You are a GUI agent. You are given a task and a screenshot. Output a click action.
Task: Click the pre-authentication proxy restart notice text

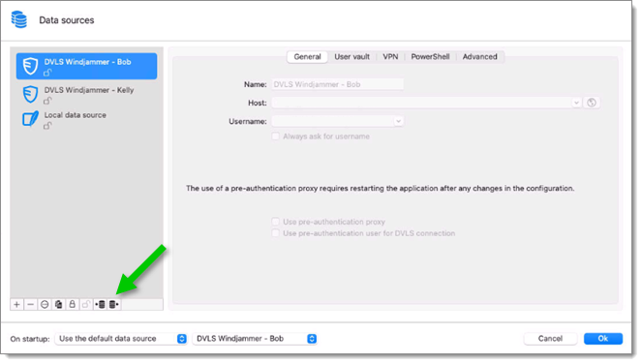(x=380, y=189)
